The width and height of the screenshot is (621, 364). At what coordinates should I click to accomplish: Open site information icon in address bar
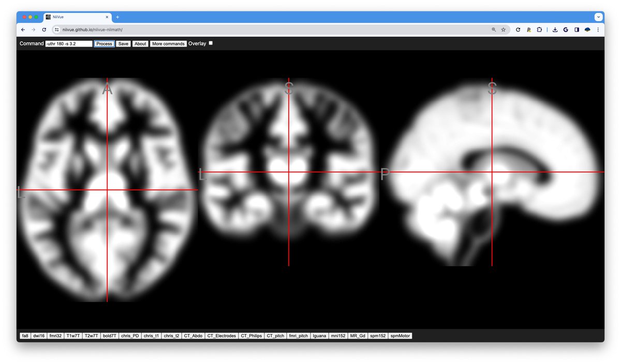coord(57,29)
